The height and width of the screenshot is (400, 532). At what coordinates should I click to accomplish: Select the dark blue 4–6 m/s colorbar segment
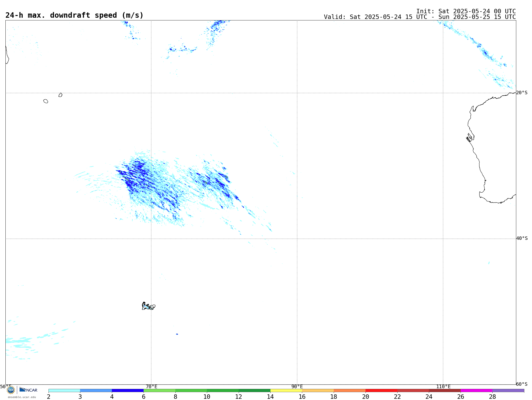coord(128,391)
